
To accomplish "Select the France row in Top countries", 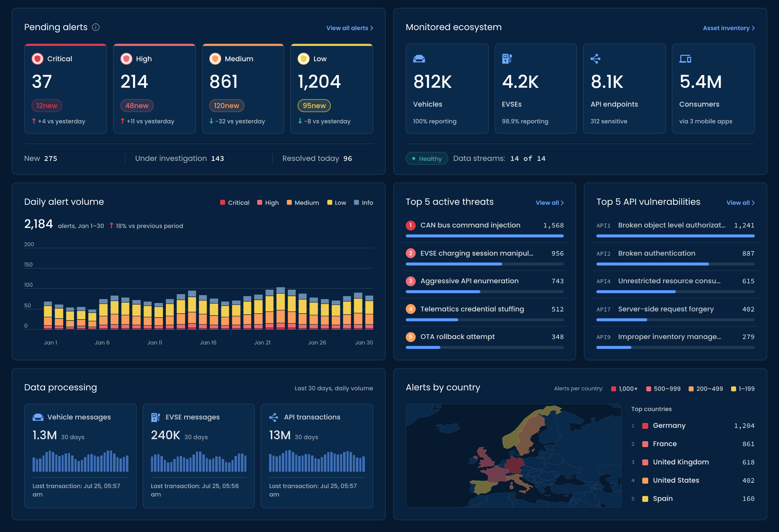I will pos(693,444).
